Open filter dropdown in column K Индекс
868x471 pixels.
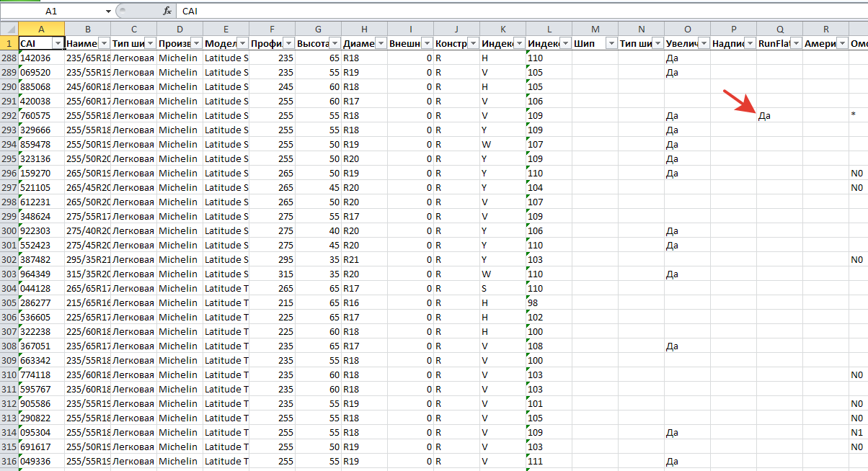(518, 43)
